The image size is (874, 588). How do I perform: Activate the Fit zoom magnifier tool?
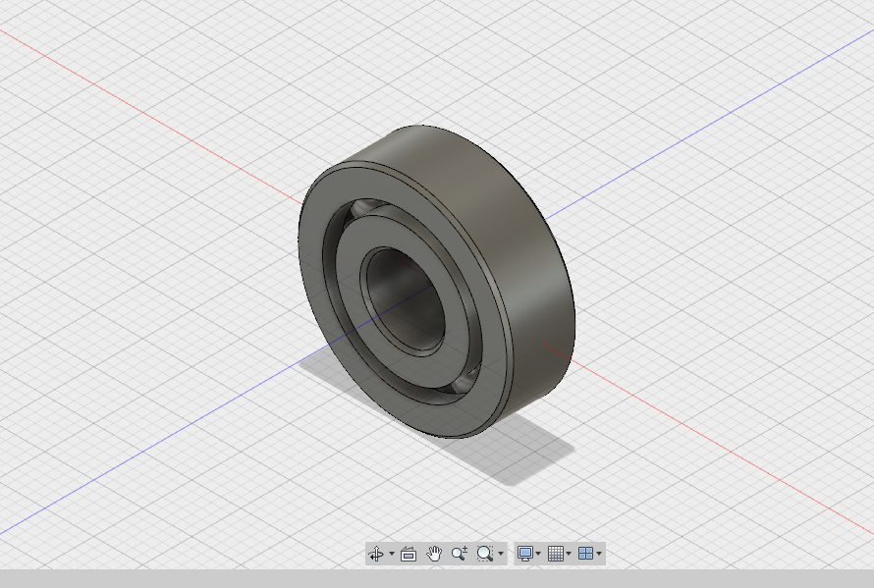[x=484, y=553]
